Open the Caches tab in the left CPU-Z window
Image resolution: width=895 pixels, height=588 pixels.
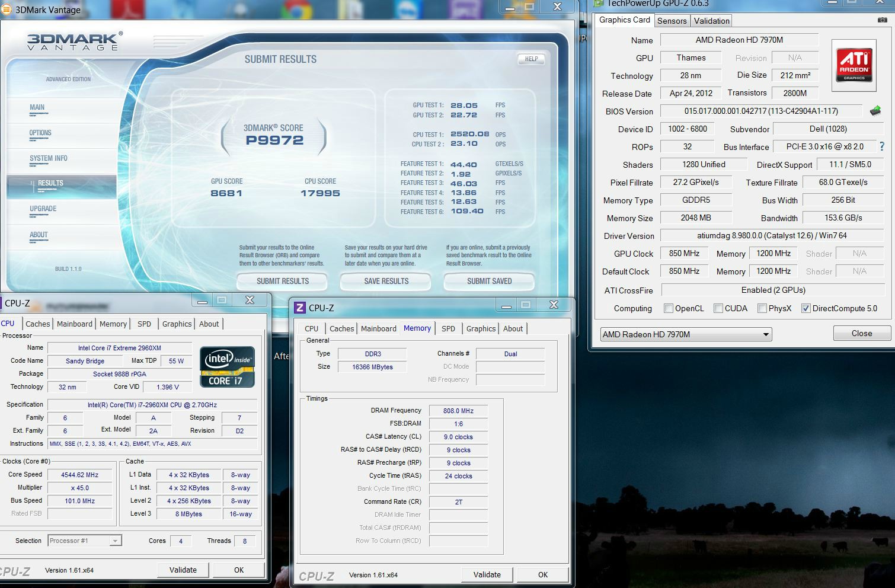(37, 324)
